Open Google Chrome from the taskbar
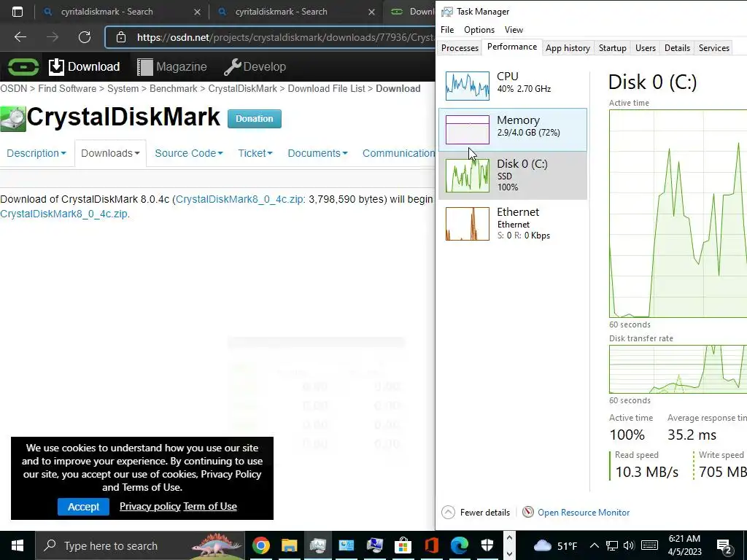This screenshot has height=560, width=747. tap(260, 545)
